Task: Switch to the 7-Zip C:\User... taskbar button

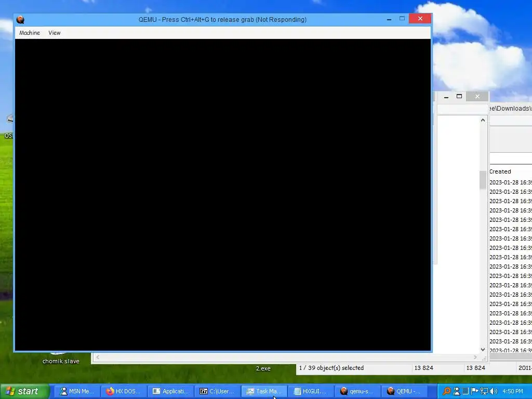Action: [x=218, y=391]
